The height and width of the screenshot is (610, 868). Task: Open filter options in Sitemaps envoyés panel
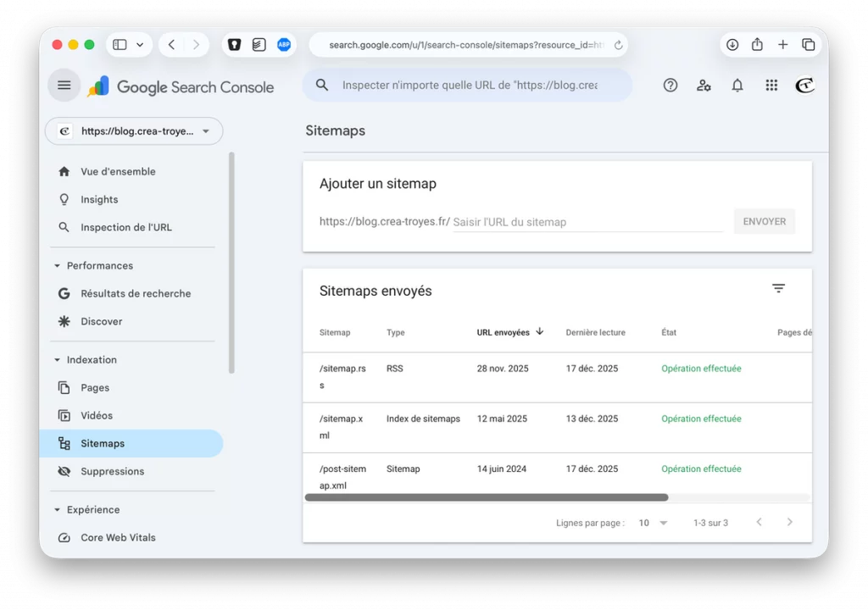tap(778, 288)
